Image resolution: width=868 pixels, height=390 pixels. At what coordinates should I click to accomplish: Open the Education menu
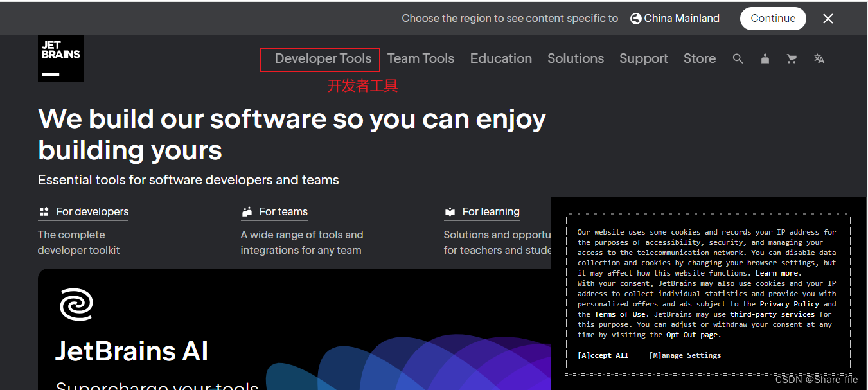[501, 58]
